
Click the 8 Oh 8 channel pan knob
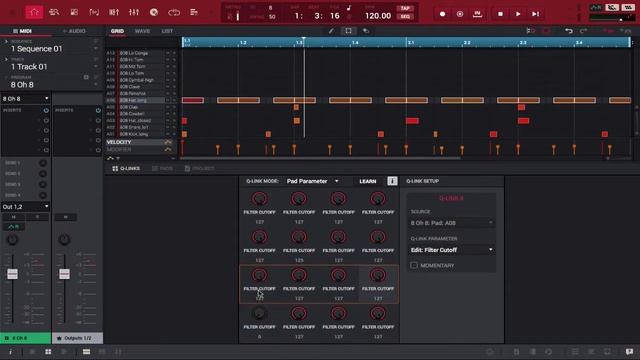pyautogui.click(x=12, y=240)
